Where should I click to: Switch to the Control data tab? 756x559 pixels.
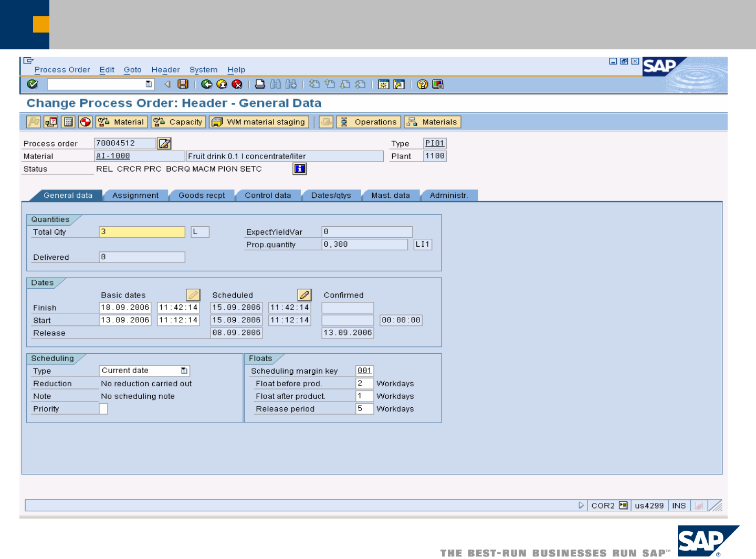(x=268, y=195)
